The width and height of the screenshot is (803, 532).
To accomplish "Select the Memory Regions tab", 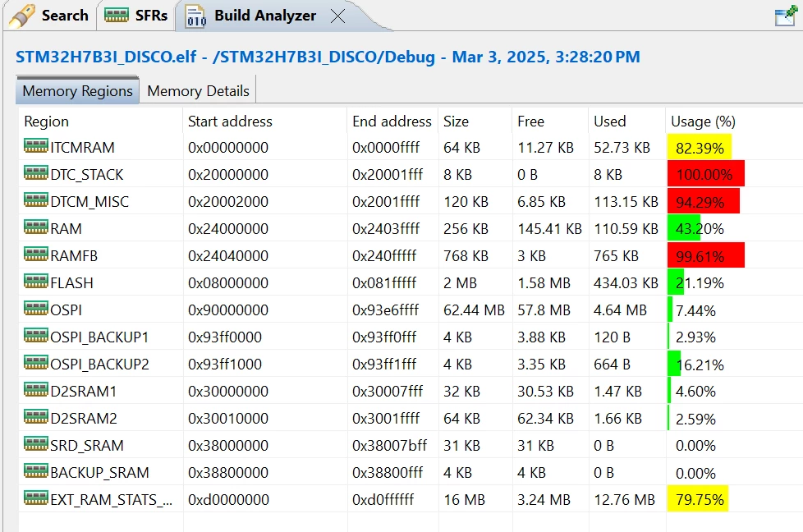I will (77, 90).
